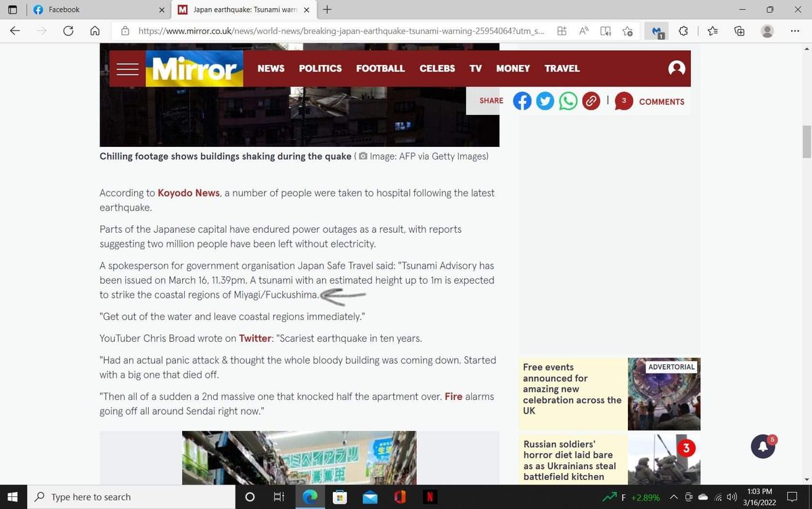812x509 pixels.
Task: Share article on Twitter
Action: point(545,101)
